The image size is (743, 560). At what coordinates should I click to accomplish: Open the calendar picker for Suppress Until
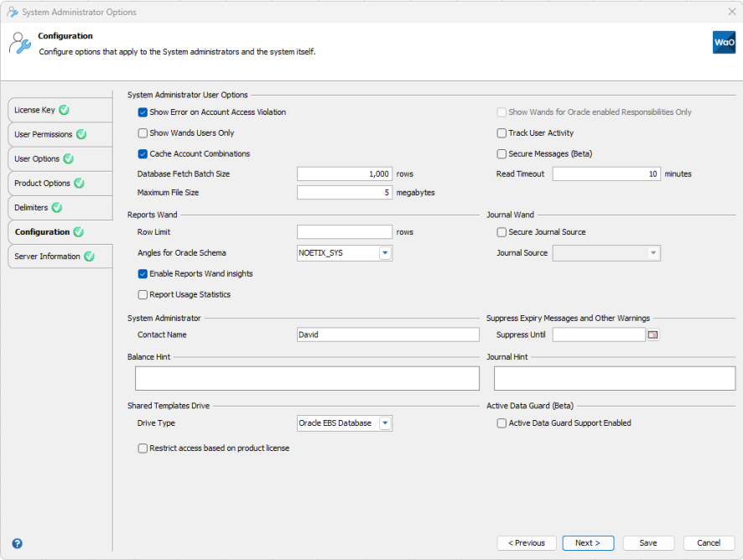coord(652,334)
